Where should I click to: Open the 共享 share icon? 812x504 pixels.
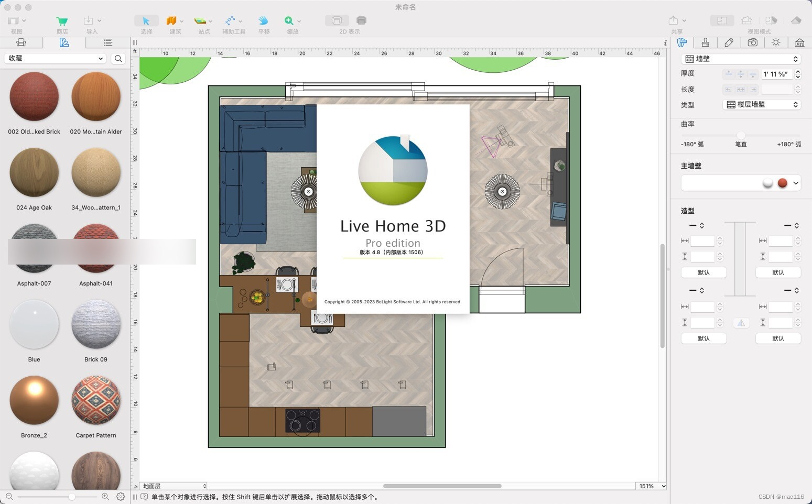(x=674, y=20)
